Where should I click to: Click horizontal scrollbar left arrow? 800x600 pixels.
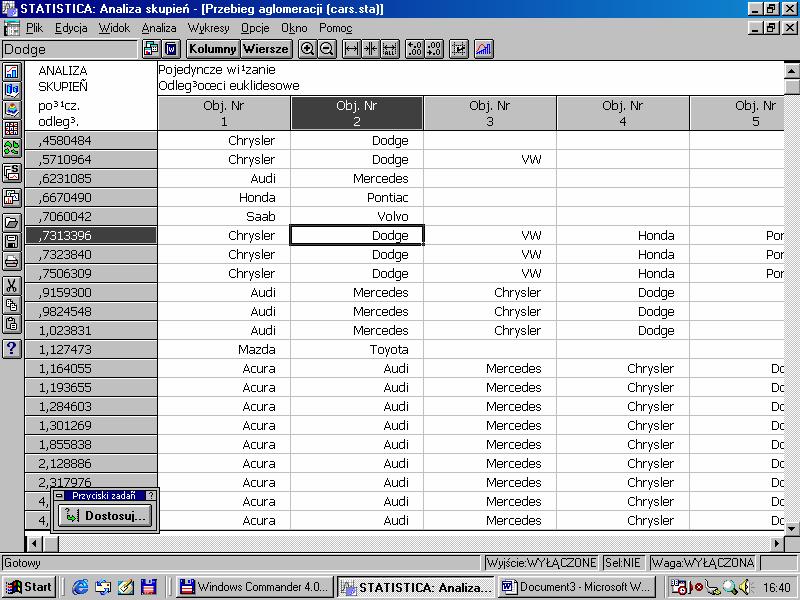pyautogui.click(x=34, y=544)
